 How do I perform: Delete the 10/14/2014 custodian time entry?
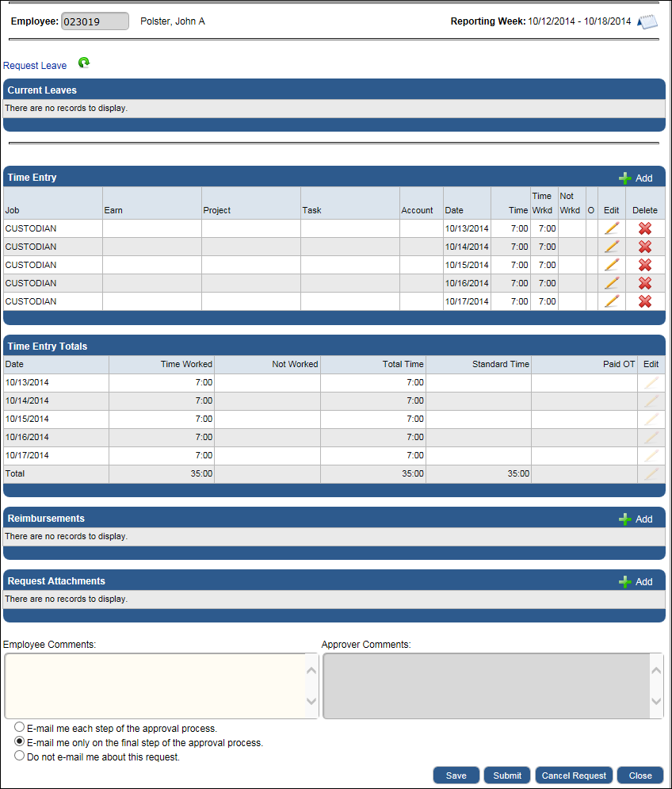coord(645,247)
